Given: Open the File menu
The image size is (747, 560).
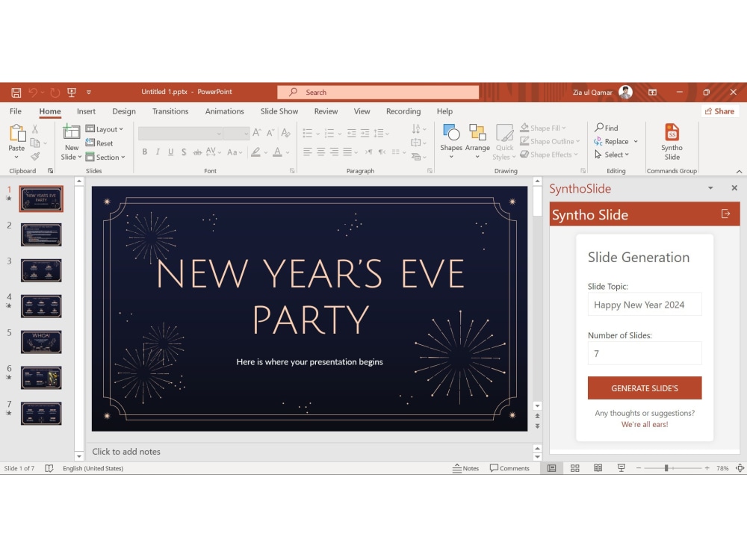Looking at the screenshot, I should pyautogui.click(x=16, y=111).
